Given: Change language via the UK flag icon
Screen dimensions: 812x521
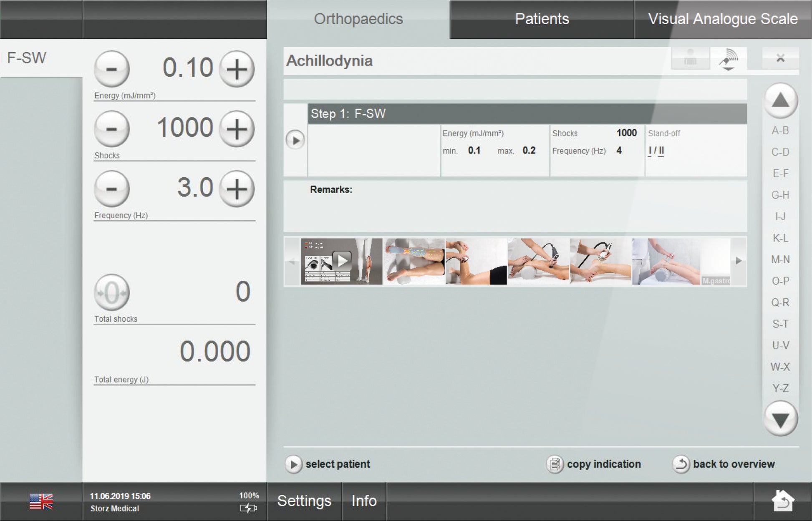Looking at the screenshot, I should click(x=41, y=501).
